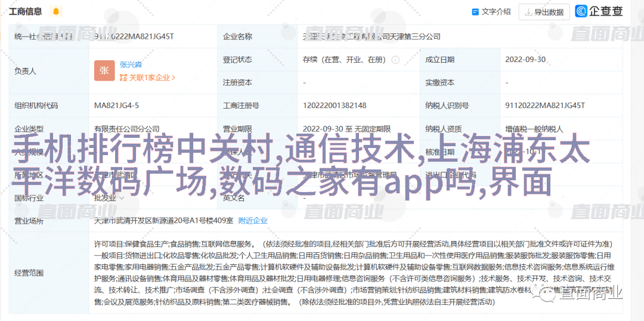Click the 成立日期 label cell

pyautogui.click(x=460, y=60)
